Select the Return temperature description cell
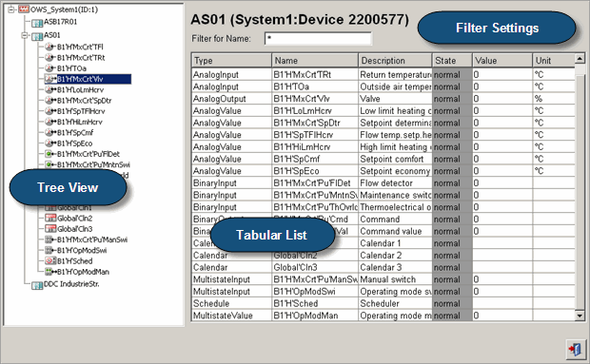The width and height of the screenshot is (590, 364). [x=395, y=75]
